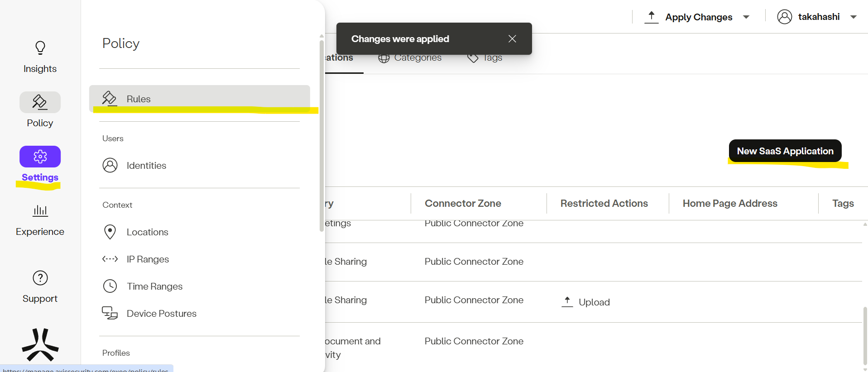Expand the Apply Changes dropdown arrow
Image resolution: width=868 pixels, height=372 pixels.
746,17
